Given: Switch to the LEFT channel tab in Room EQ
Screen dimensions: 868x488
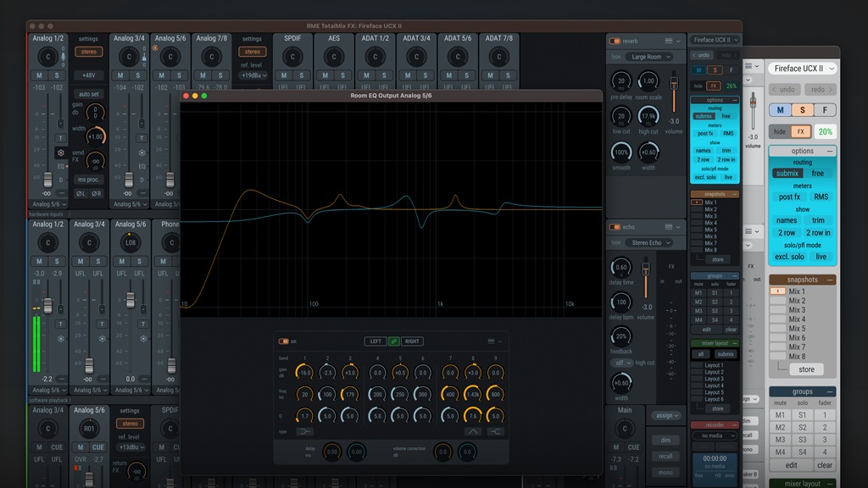Looking at the screenshot, I should point(376,341).
